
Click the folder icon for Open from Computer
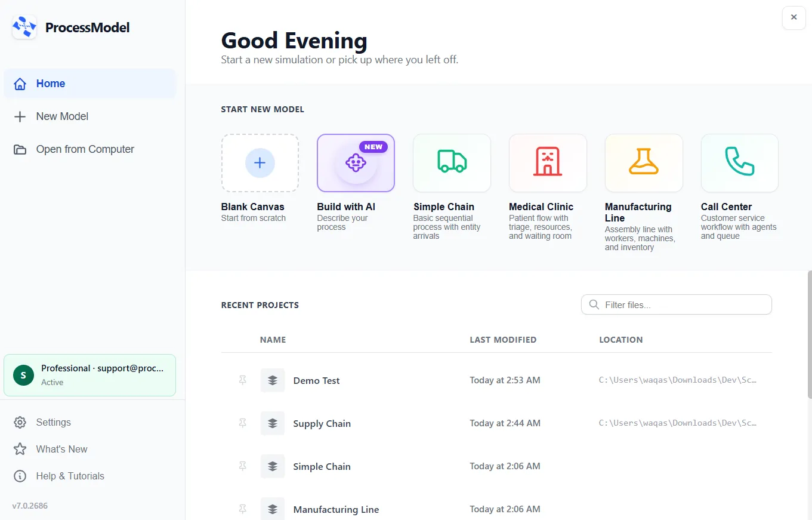tap(20, 149)
